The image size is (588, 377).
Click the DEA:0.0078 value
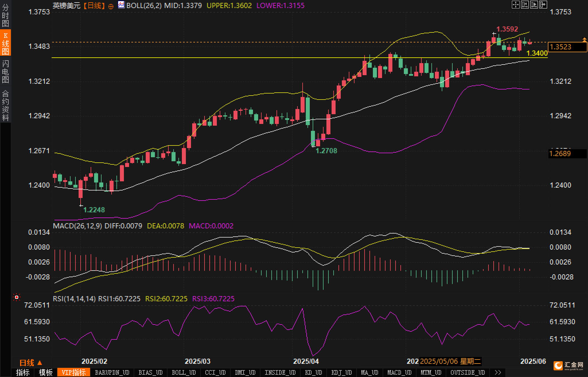coord(166,226)
